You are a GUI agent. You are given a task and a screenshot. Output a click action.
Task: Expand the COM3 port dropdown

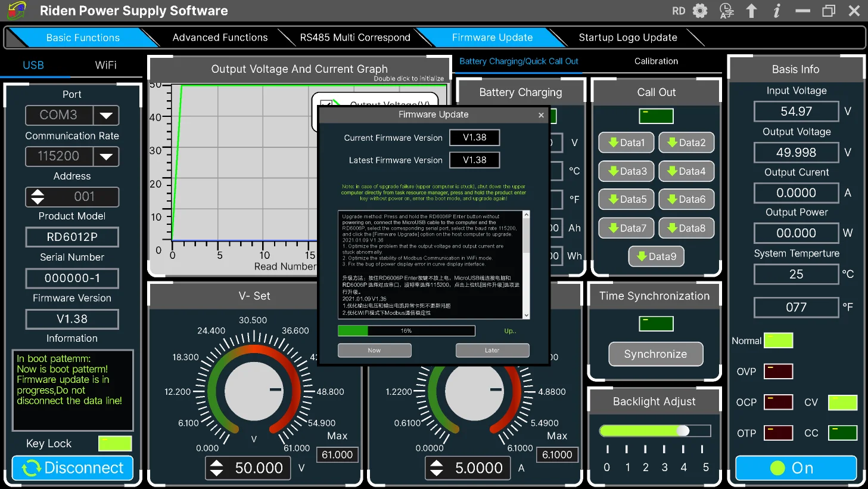tap(106, 115)
